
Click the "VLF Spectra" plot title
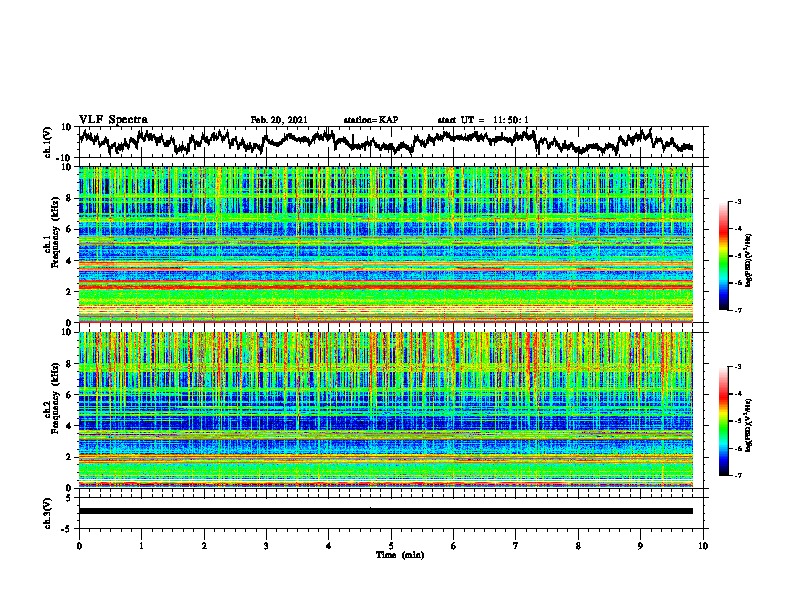click(113, 119)
